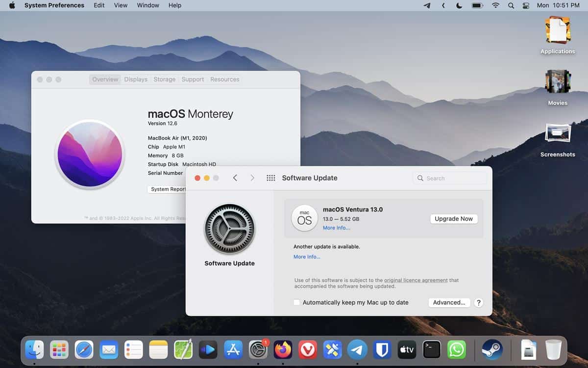Open the original licence agreement link
This screenshot has height=368, width=588.
(x=416, y=280)
